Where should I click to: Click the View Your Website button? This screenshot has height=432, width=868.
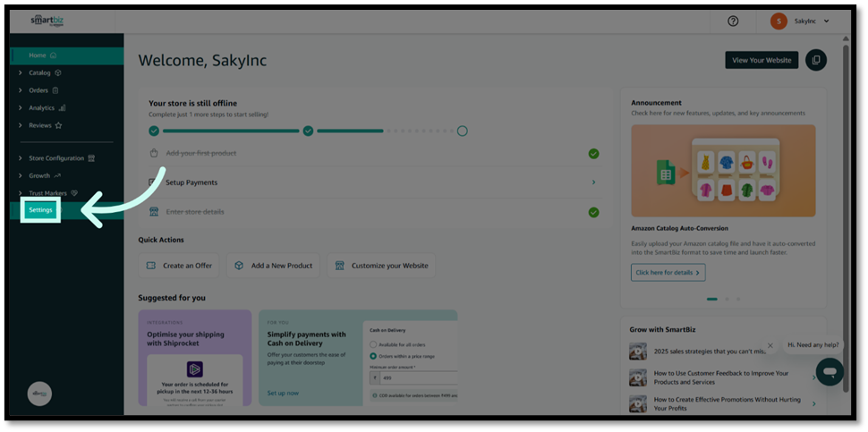(x=761, y=60)
